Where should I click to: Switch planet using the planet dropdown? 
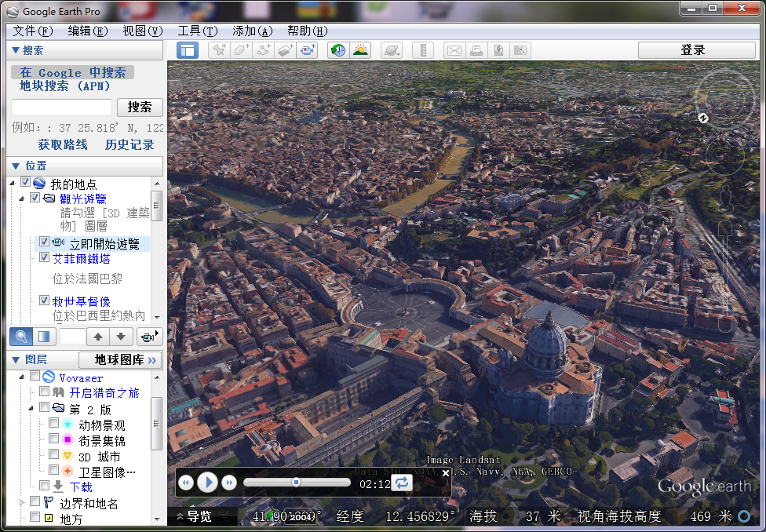391,50
